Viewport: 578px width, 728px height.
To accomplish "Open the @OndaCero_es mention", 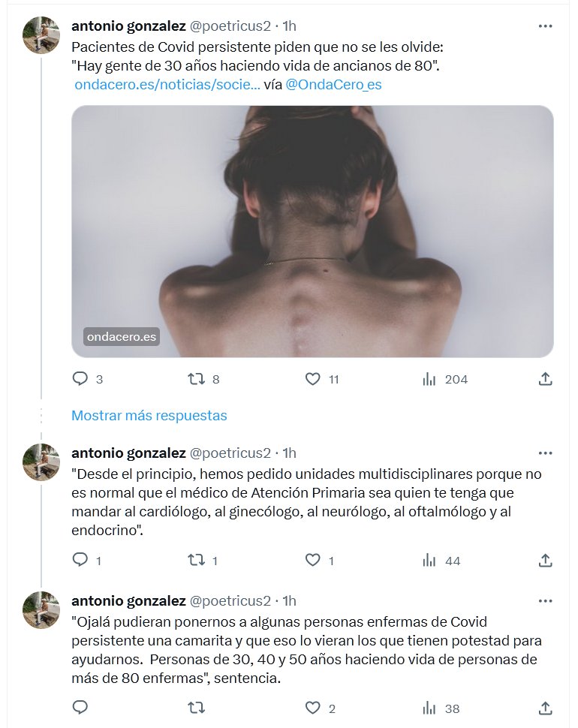I will coord(334,85).
